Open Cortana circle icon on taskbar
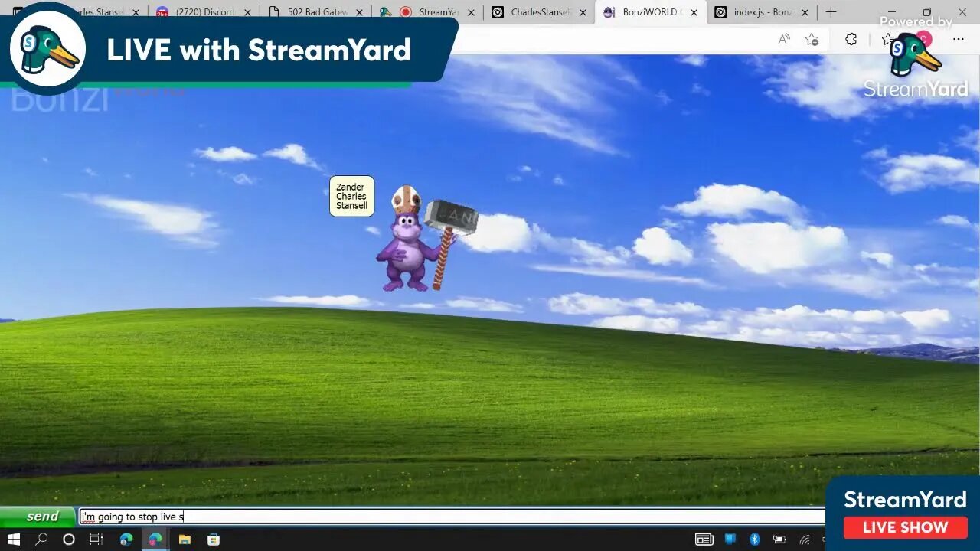The width and height of the screenshot is (980, 551). 69,540
